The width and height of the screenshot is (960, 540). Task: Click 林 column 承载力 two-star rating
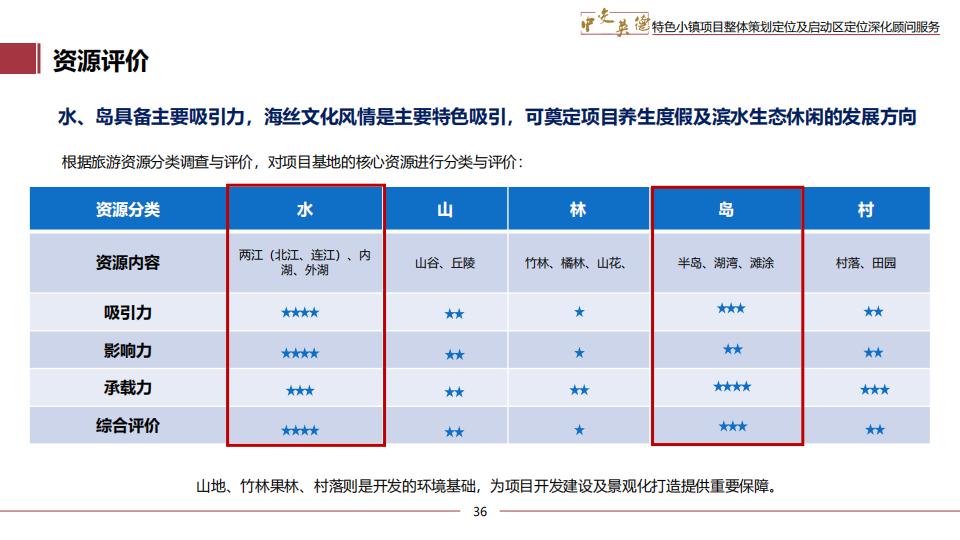579,390
